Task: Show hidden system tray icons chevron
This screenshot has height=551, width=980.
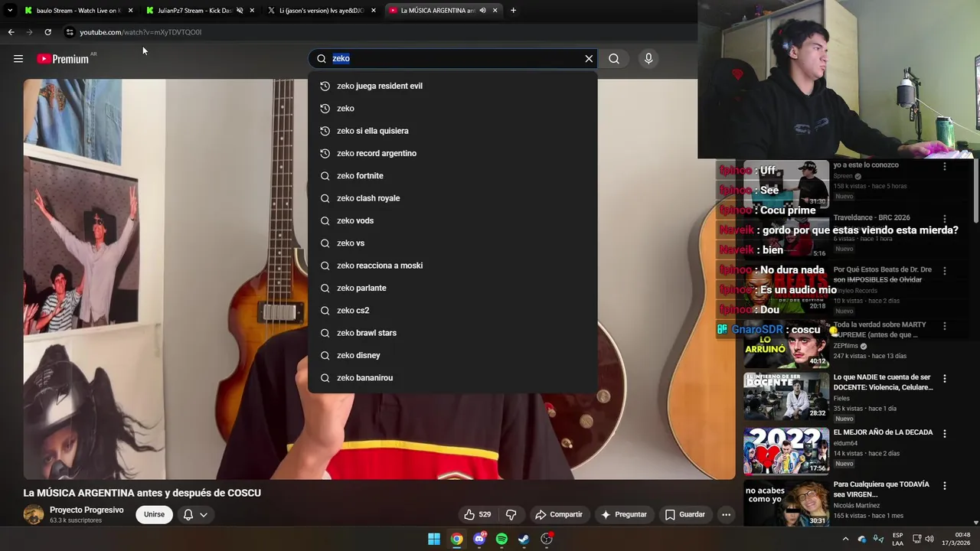Action: click(845, 539)
